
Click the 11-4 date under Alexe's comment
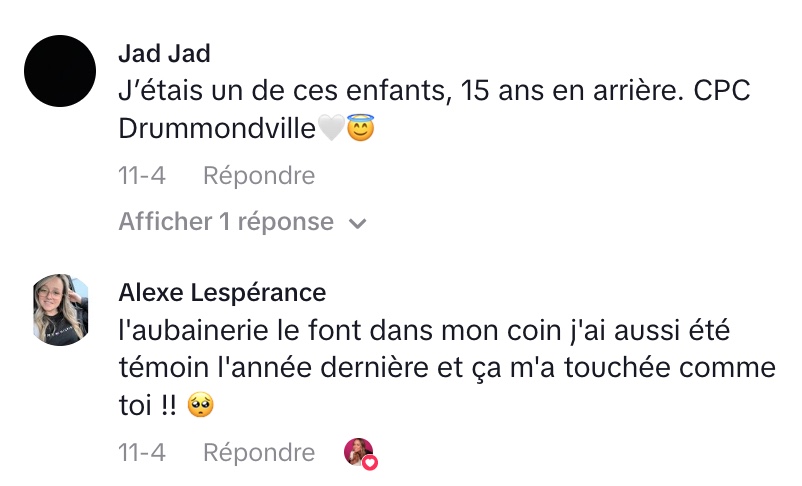point(141,453)
